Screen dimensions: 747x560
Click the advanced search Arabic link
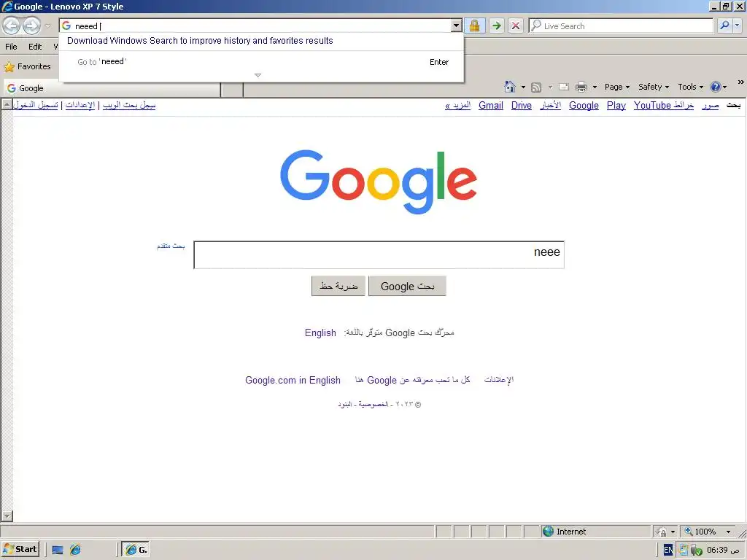tap(171, 246)
